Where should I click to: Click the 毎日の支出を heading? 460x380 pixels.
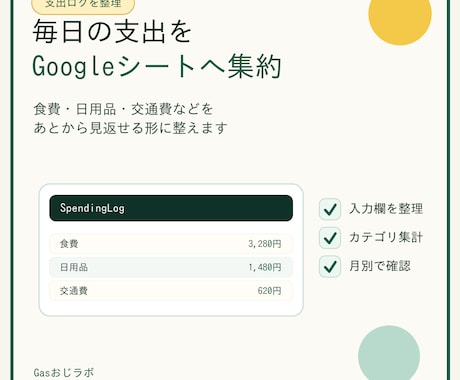pos(112,32)
